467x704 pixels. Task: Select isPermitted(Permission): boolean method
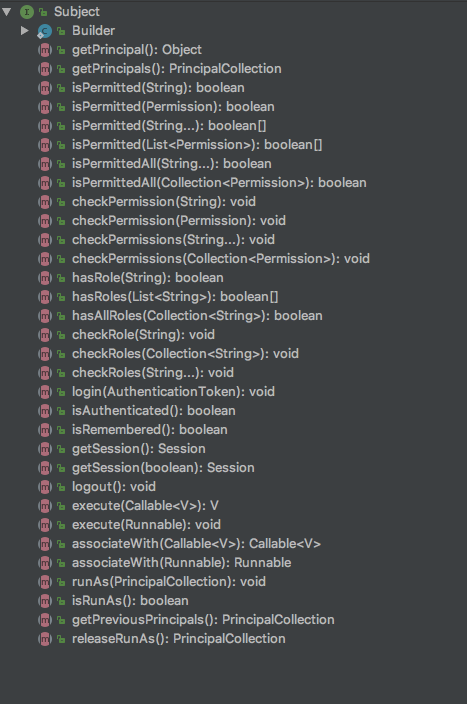[x=173, y=107]
